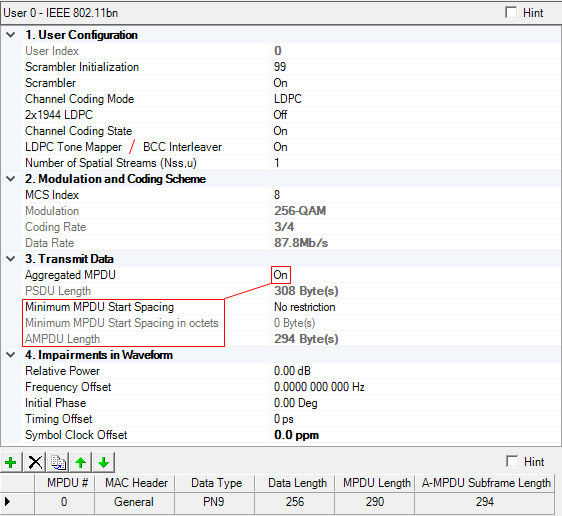
Task: Select the AMPDU Length 294 Byte(s) value
Action: [x=306, y=339]
